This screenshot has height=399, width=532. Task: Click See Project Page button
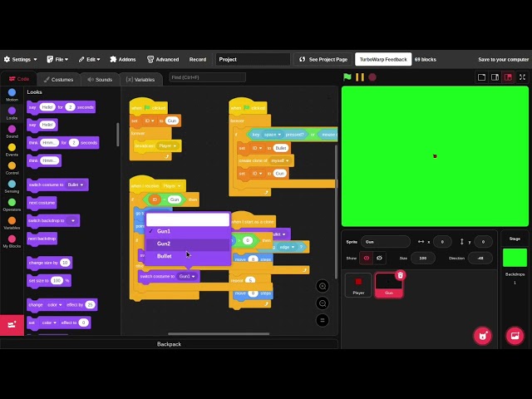323,59
